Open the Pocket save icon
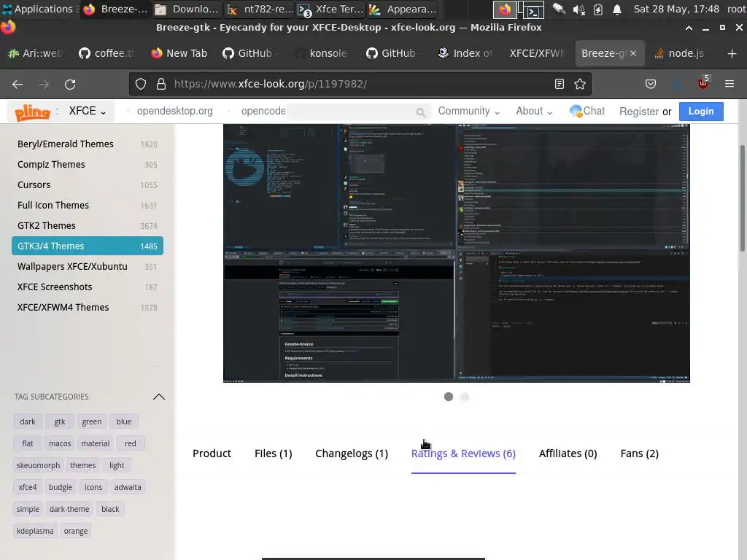 (650, 84)
